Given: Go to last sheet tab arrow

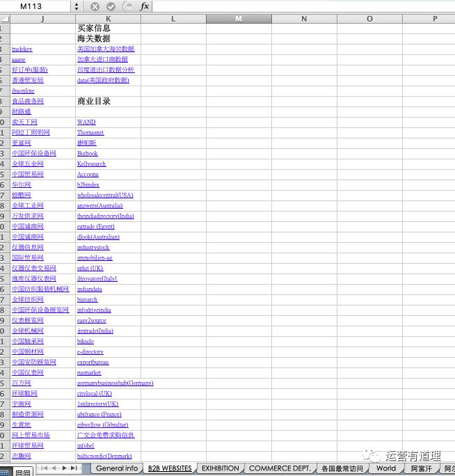Looking at the screenshot, I should click(74, 468).
